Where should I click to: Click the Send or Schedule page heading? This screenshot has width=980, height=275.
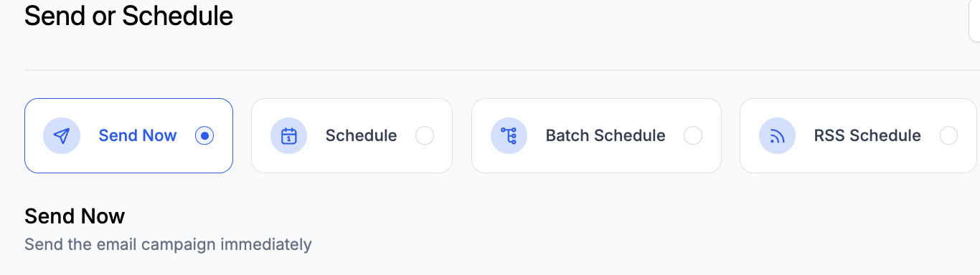[x=129, y=15]
